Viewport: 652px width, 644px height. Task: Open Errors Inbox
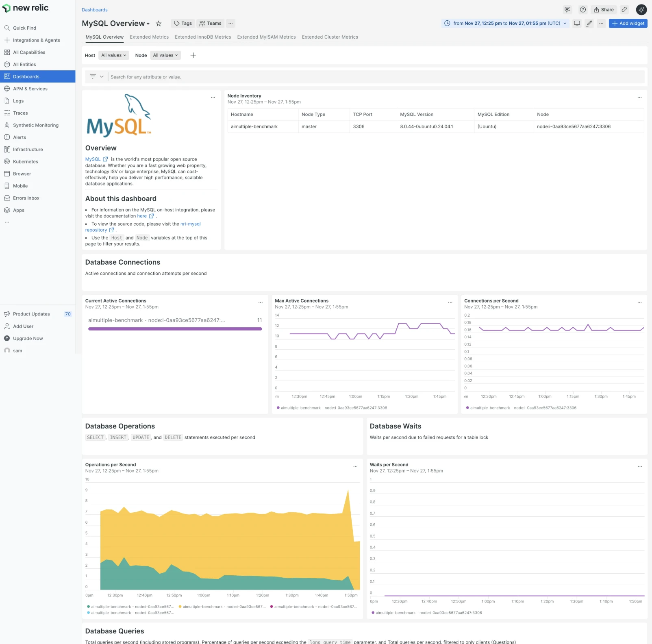(26, 198)
